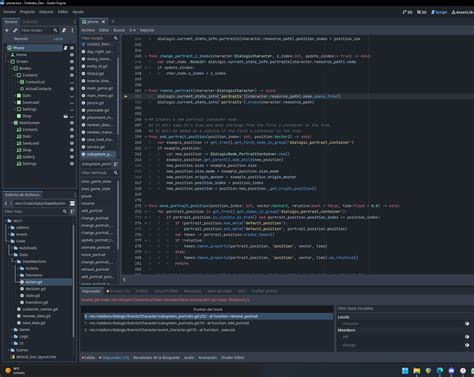Fold the remove_portrait function at line 251
Screen dimensions: 474x377
pyautogui.click(x=146, y=91)
